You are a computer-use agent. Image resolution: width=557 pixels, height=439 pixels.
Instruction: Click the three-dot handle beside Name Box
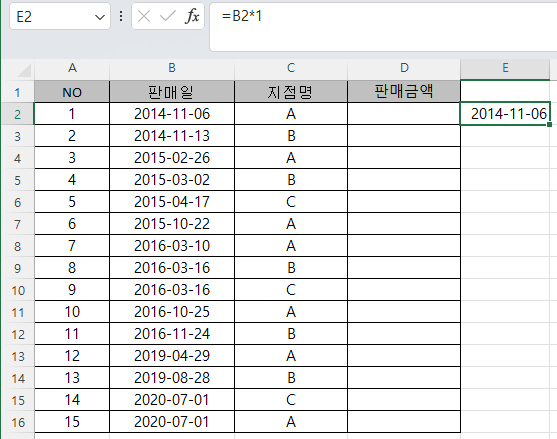click(121, 16)
